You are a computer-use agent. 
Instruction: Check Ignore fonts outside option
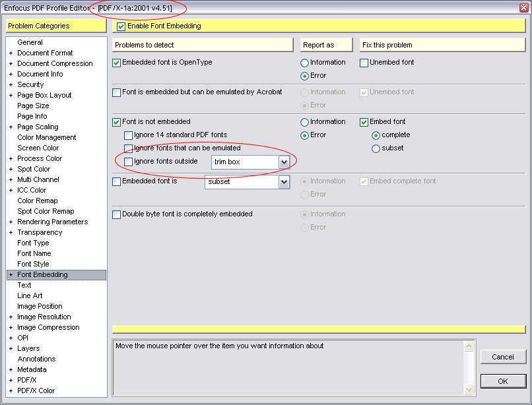coord(128,162)
